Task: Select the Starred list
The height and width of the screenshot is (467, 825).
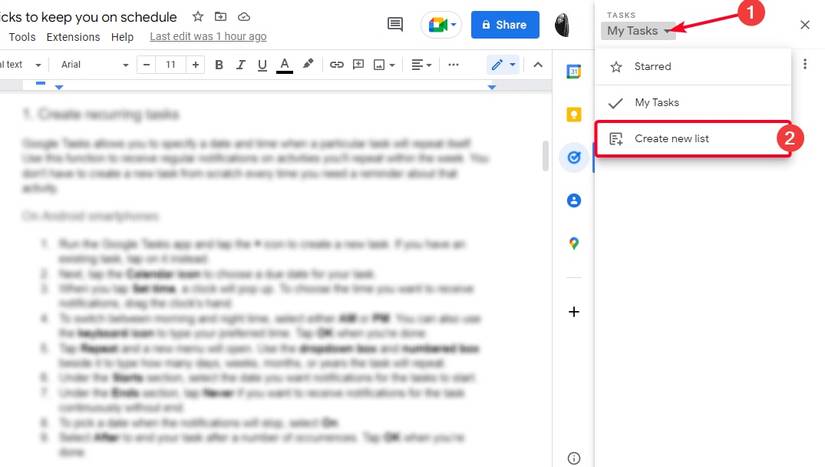Action: tap(693, 66)
